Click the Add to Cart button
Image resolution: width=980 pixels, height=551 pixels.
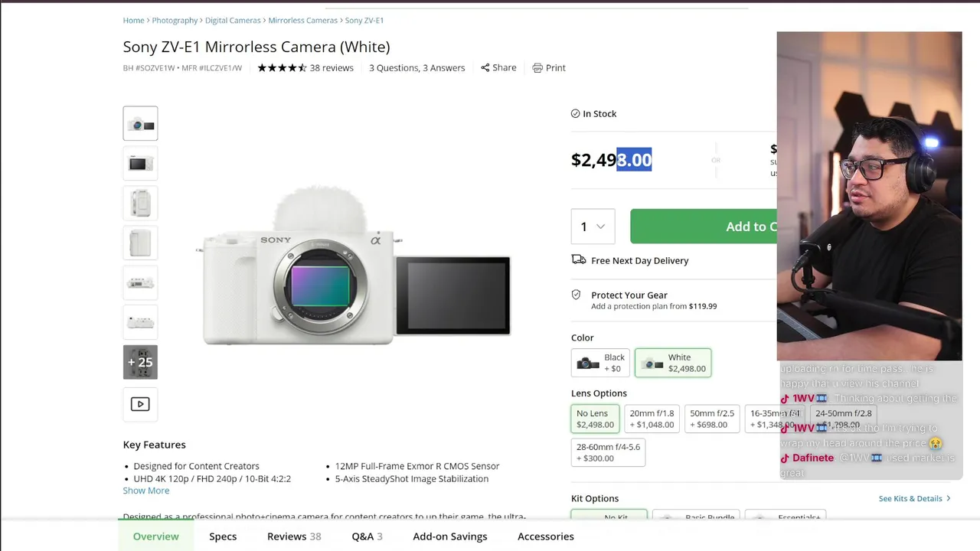[704, 227]
